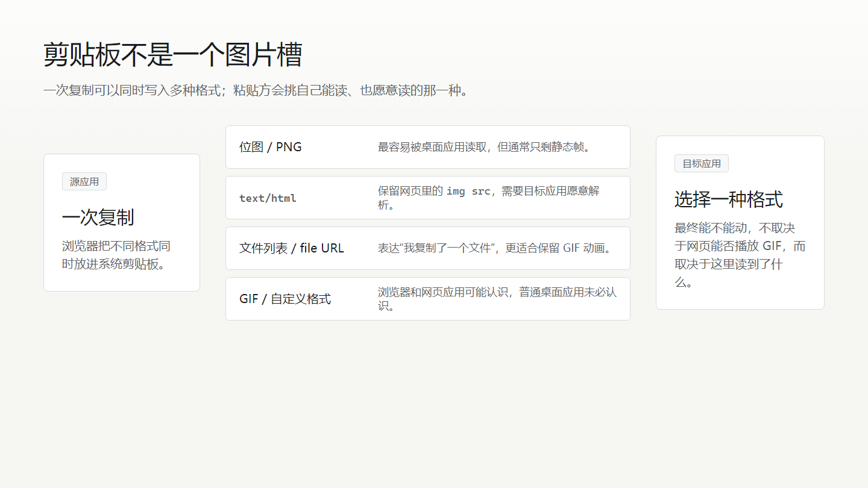
Task: Select the text/html format label
Action: coord(268,198)
